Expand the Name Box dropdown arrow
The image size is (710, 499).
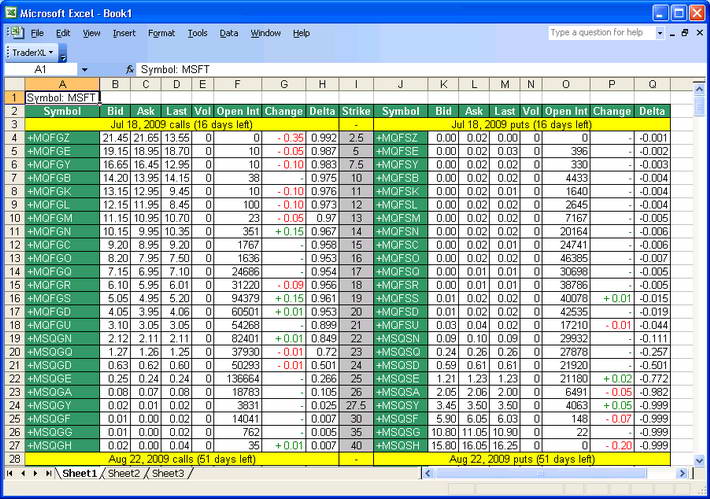pyautogui.click(x=84, y=70)
